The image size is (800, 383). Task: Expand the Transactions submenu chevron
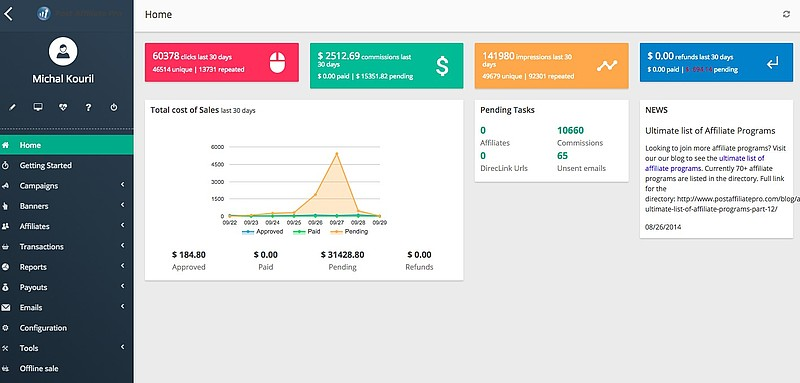[122, 245]
